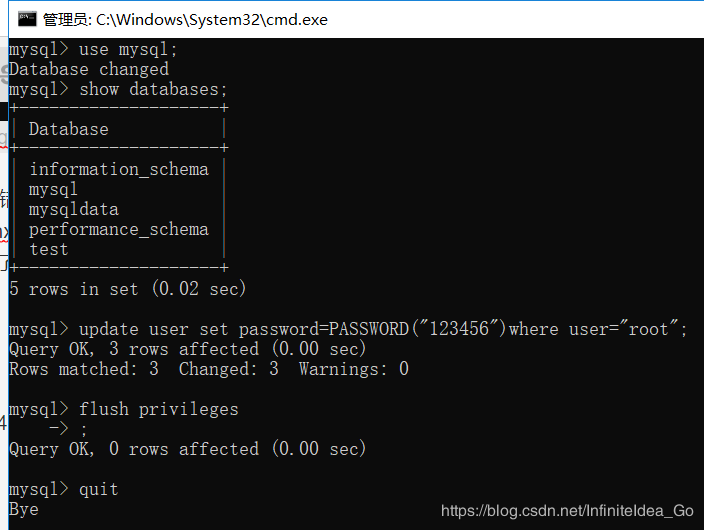Click the 'Database changed' output line
The height and width of the screenshot is (530, 704).
coord(89,70)
